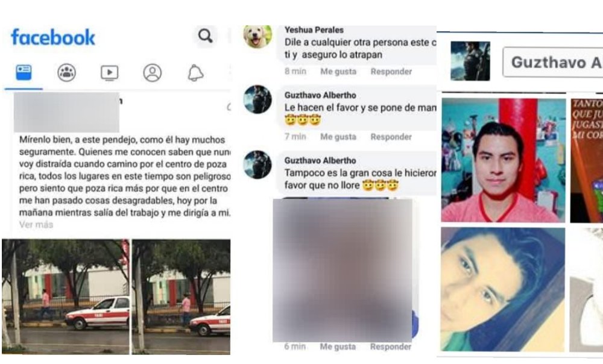Click Me gusta under Yeshua Perales comment
This screenshot has width=603, height=364.
tap(338, 72)
